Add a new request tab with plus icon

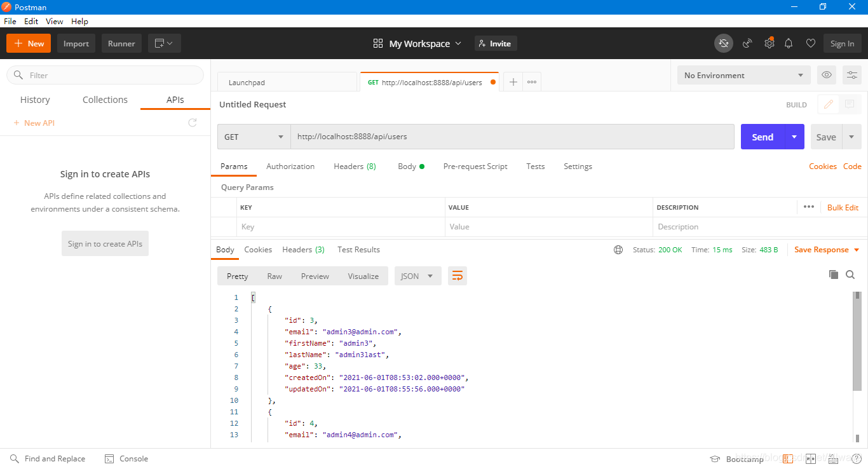[513, 82]
